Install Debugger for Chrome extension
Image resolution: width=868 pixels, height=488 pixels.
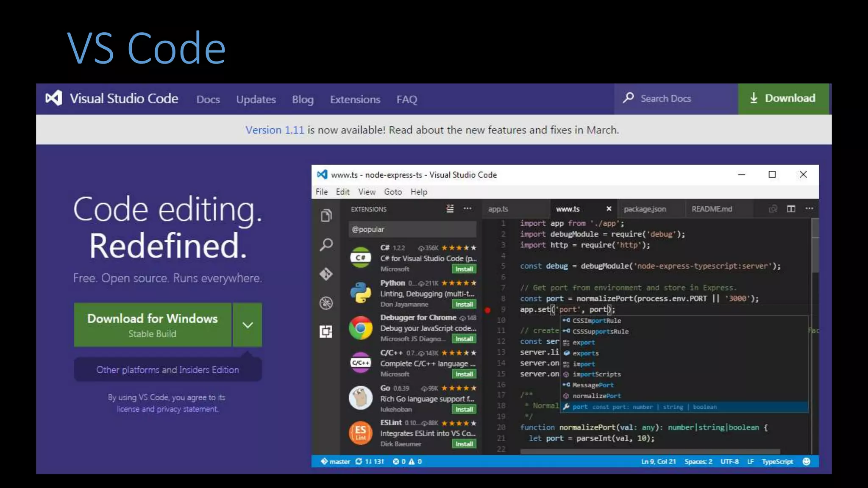tap(464, 339)
